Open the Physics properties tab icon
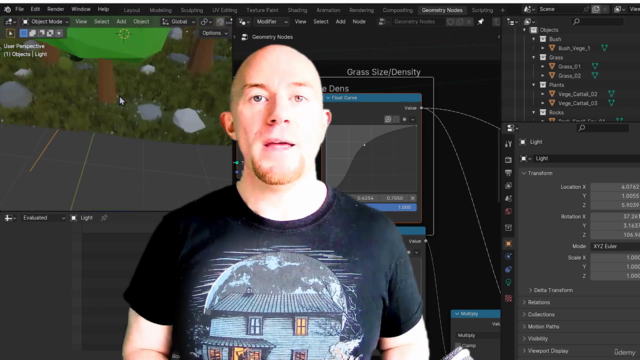The height and width of the screenshot is (360, 640). click(508, 256)
